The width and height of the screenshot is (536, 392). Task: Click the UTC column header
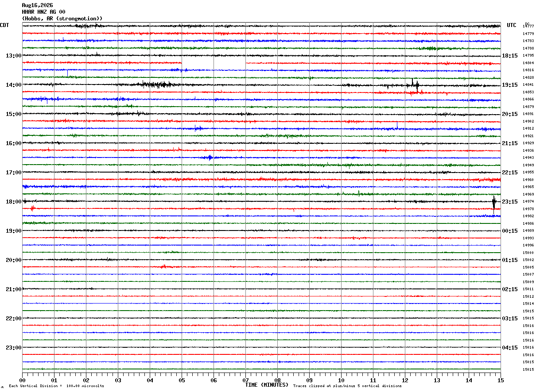[x=512, y=25]
